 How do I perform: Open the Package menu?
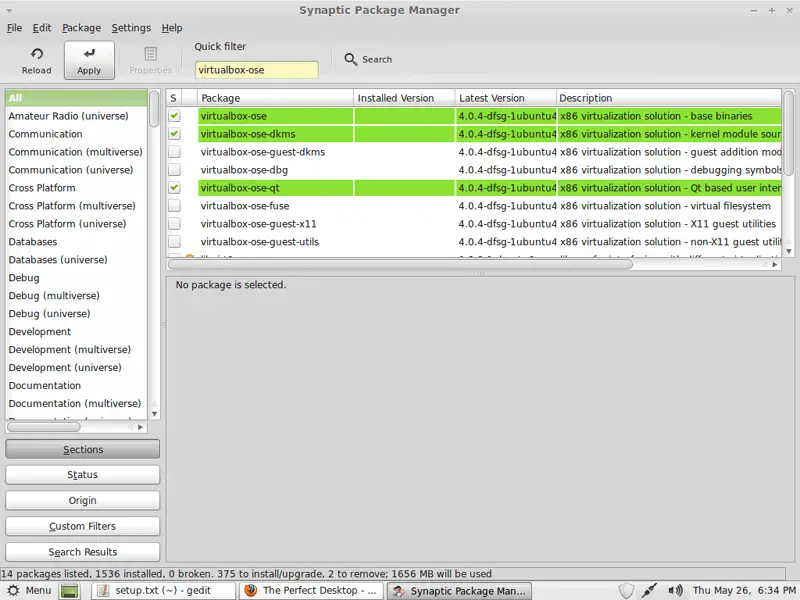[x=82, y=28]
